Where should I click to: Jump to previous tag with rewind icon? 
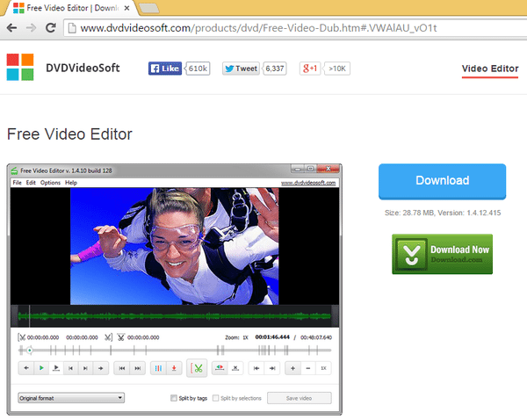(x=122, y=368)
